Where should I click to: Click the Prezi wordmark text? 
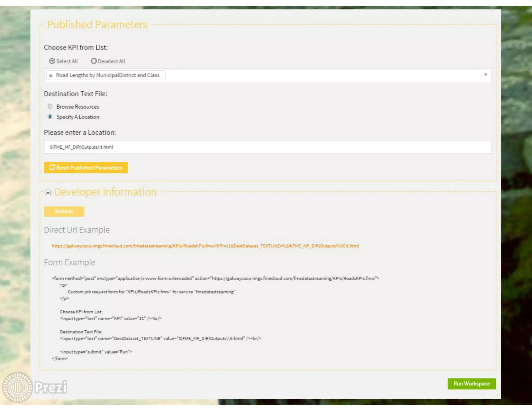click(51, 387)
